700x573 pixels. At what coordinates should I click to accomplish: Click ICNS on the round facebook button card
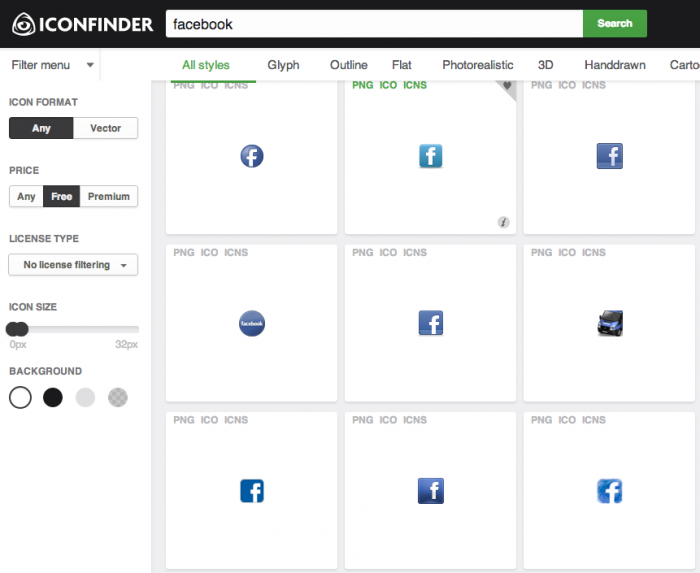tap(236, 253)
